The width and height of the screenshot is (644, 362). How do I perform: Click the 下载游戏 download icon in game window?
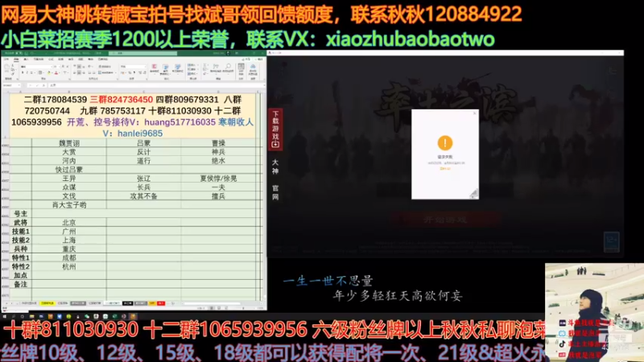[x=275, y=145]
